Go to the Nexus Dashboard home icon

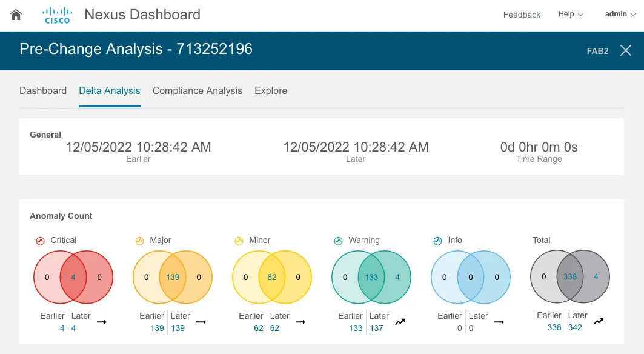[16, 15]
